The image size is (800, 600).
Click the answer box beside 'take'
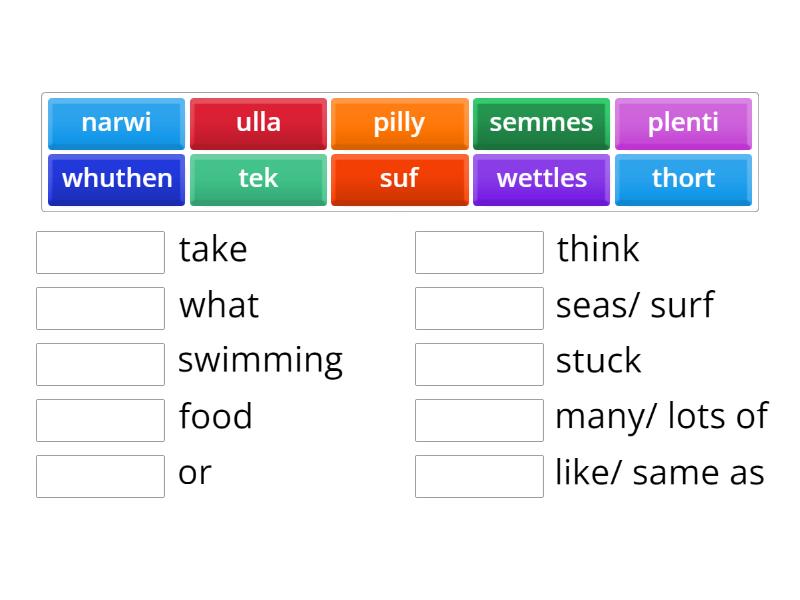pyautogui.click(x=100, y=252)
